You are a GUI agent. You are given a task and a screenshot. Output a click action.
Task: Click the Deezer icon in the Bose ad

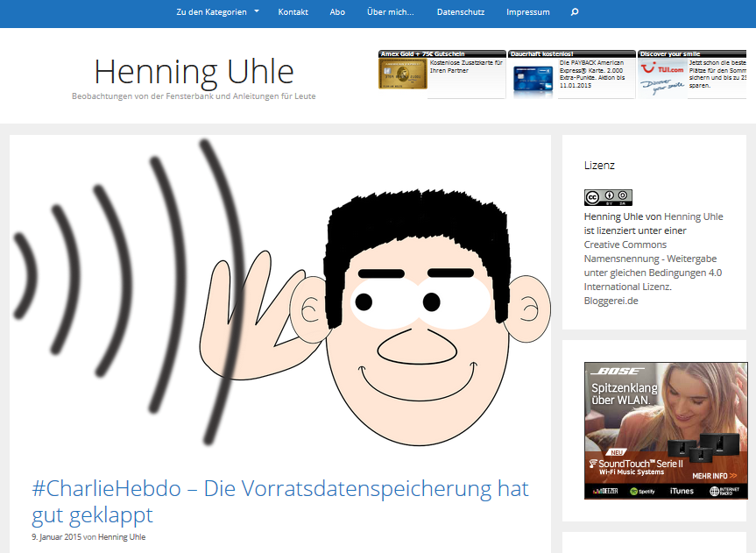click(606, 491)
